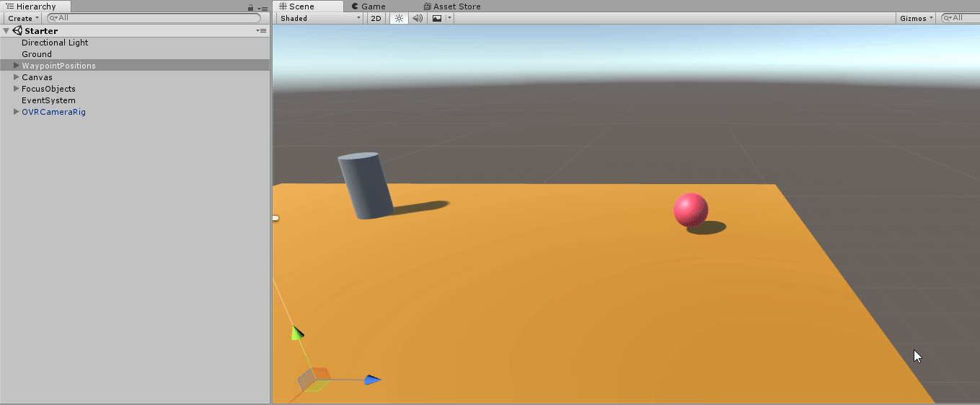Screen dimensions: 980x405
Task: Switch to the Game tab
Action: click(x=368, y=6)
